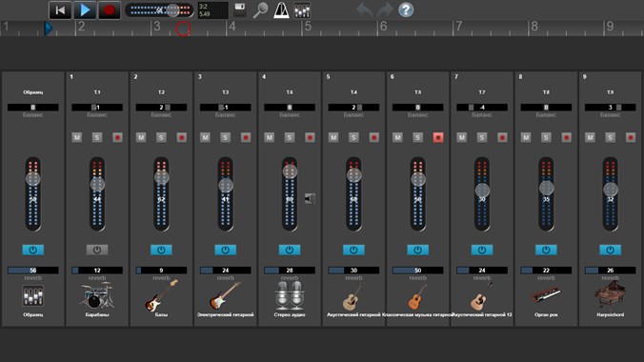Click the help question mark icon
644x362 pixels.
[406, 10]
